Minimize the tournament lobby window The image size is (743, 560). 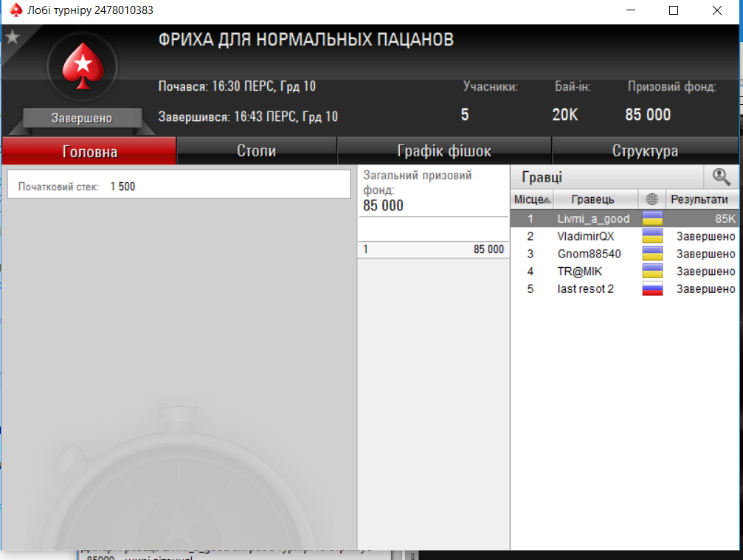pyautogui.click(x=631, y=10)
